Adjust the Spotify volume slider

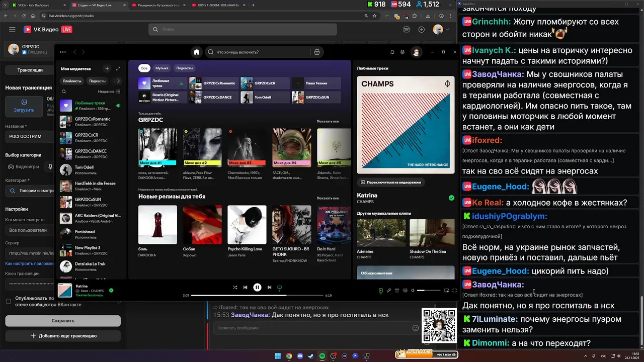(x=428, y=290)
